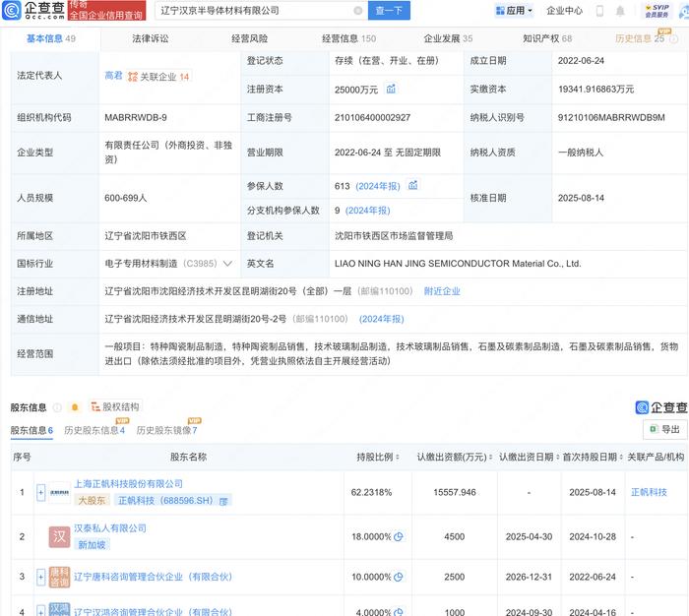Click 正帆科技 (688596.SH) stock tag
Image resolution: width=689 pixels, height=616 pixels.
point(172,501)
